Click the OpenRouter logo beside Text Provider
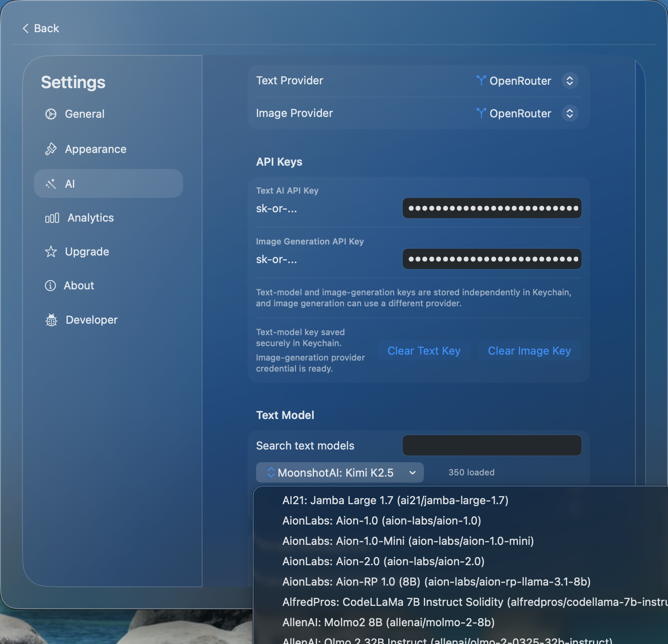 [481, 80]
